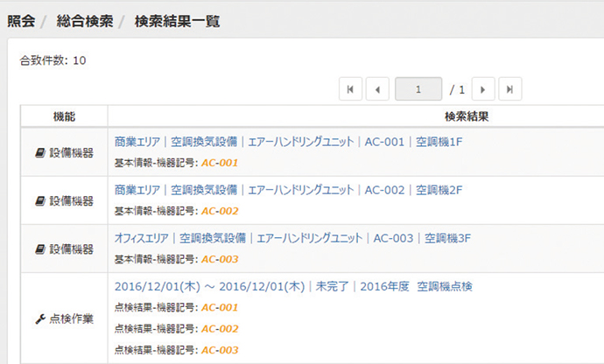
Task: Click the page number input field
Action: [x=418, y=88]
